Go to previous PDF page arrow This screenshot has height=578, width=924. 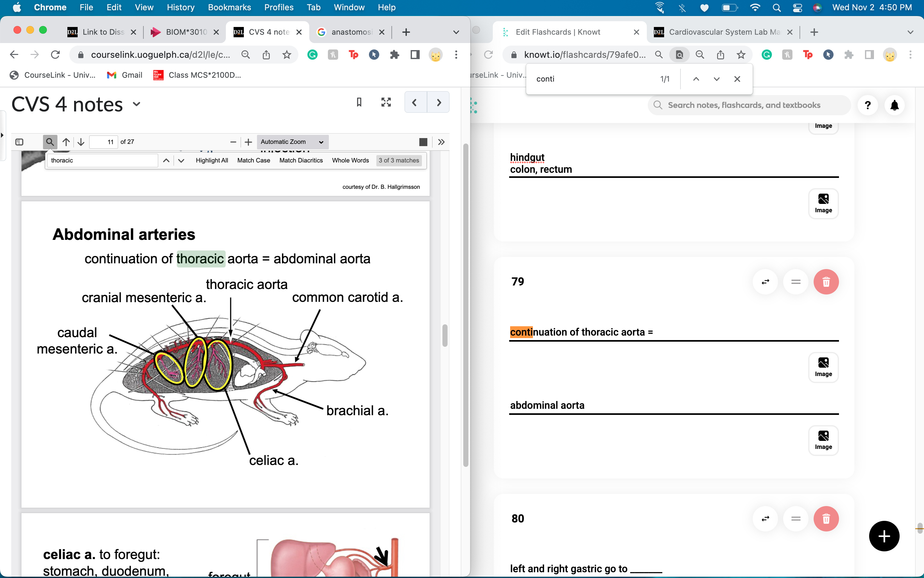[x=66, y=142]
